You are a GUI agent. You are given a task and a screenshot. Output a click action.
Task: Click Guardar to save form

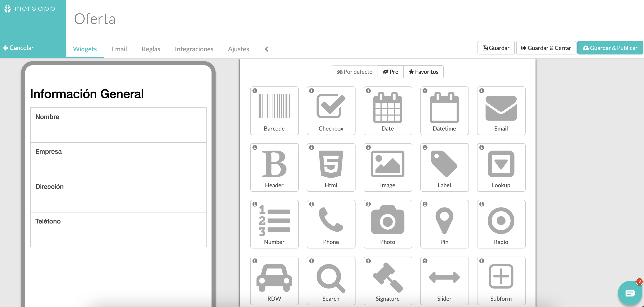[x=496, y=48]
